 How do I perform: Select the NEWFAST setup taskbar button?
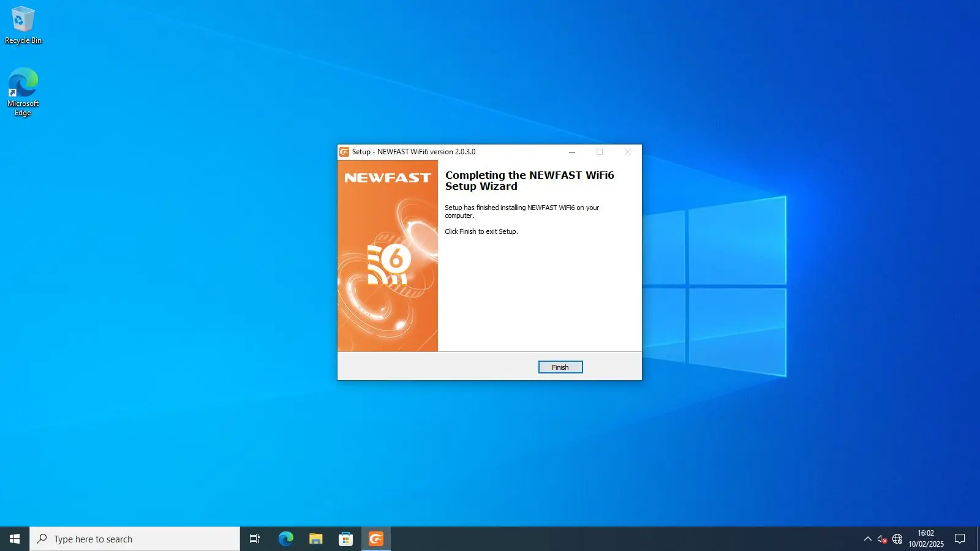point(375,539)
